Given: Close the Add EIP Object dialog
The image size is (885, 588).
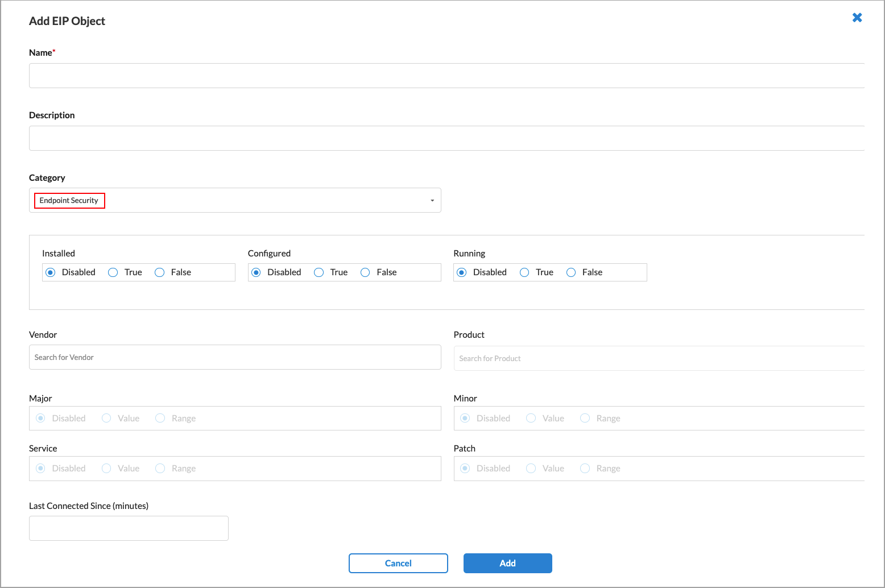Looking at the screenshot, I should [857, 18].
